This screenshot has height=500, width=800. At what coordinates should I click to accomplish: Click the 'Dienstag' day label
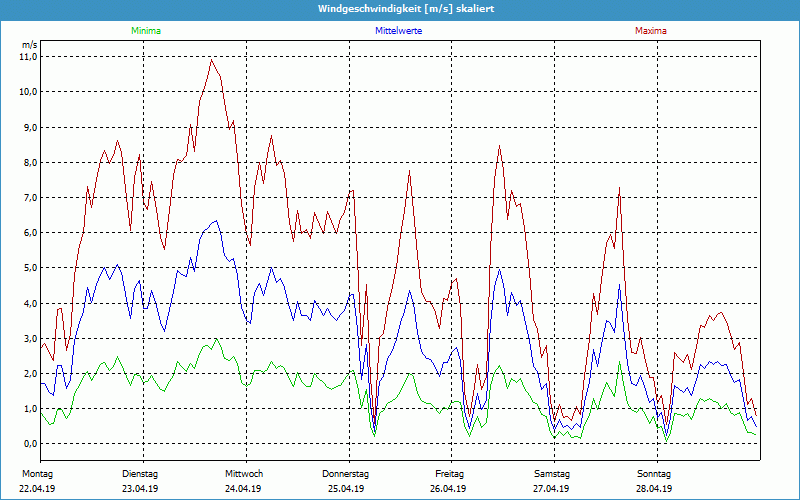(140, 474)
